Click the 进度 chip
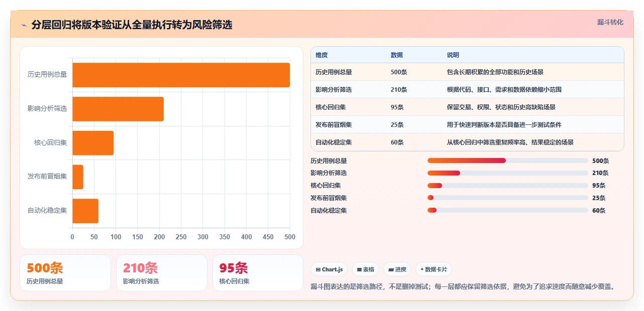Screen dimensions: 644x311 (397, 269)
